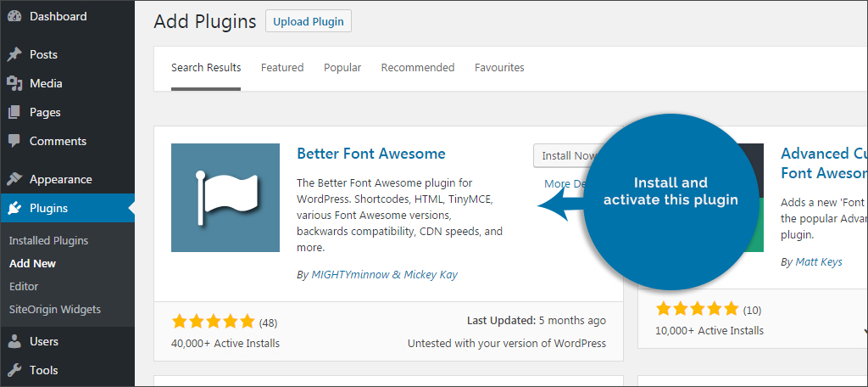Click Untested with your version of WordPress
The image size is (868, 387).
507,343
